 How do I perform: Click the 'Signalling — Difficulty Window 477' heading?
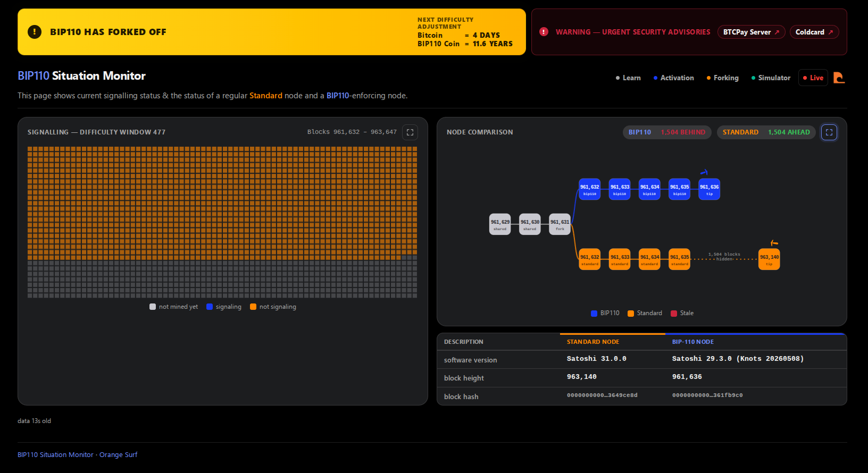(x=96, y=132)
